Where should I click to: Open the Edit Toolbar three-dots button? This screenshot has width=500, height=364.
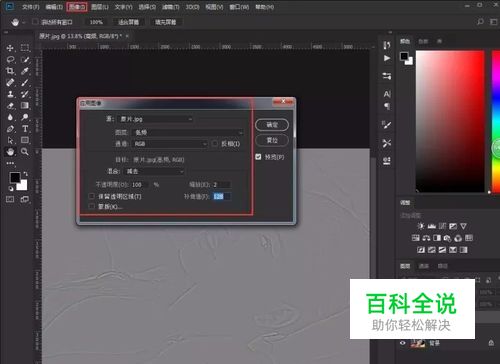(10, 163)
